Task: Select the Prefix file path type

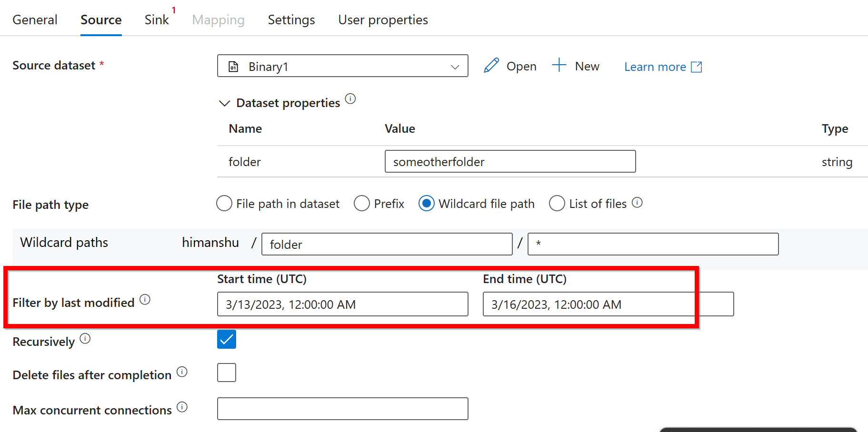Action: pyautogui.click(x=362, y=203)
